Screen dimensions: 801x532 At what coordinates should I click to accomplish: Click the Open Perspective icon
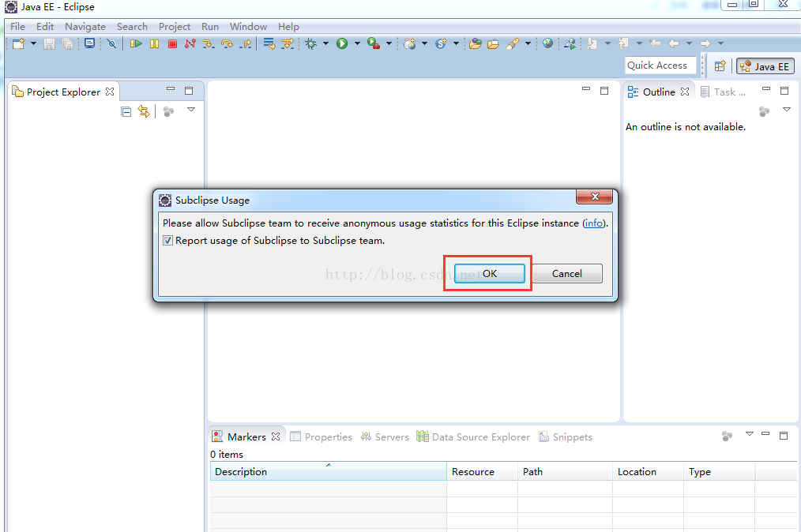(720, 66)
